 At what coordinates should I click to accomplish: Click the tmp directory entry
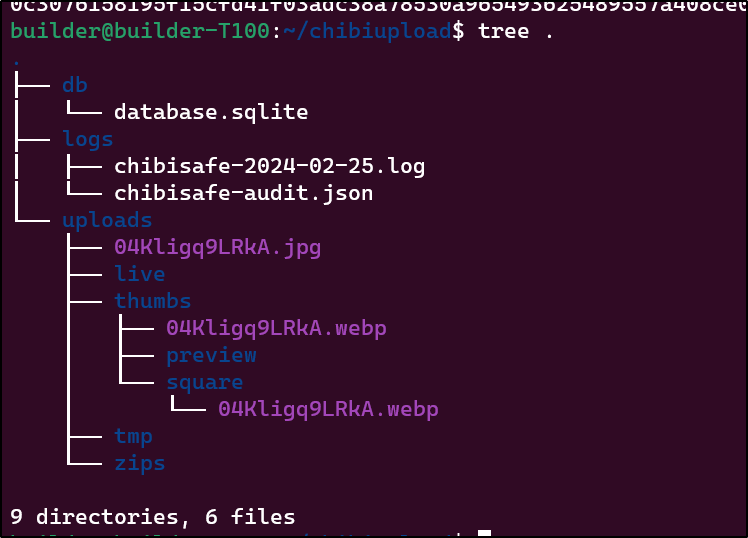tap(133, 437)
